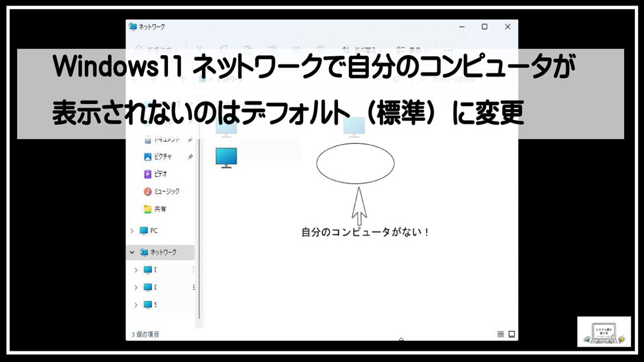Click the Paste toolbar icon
The image size is (644, 362).
(248, 50)
